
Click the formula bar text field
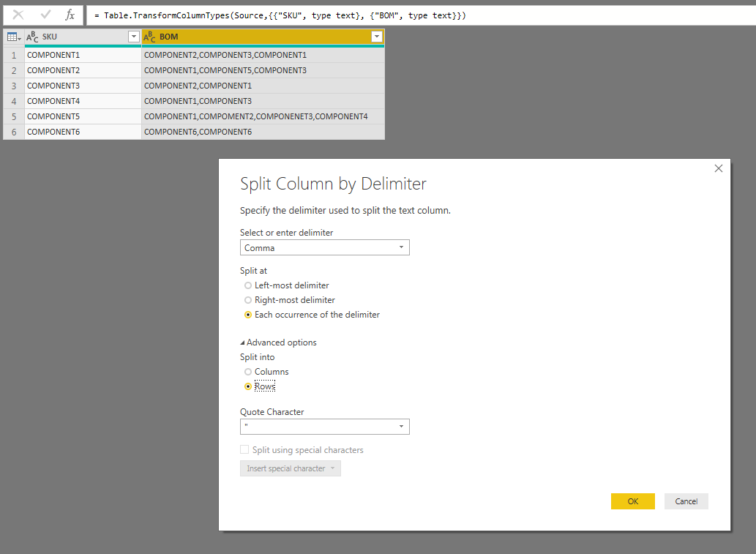coord(420,15)
